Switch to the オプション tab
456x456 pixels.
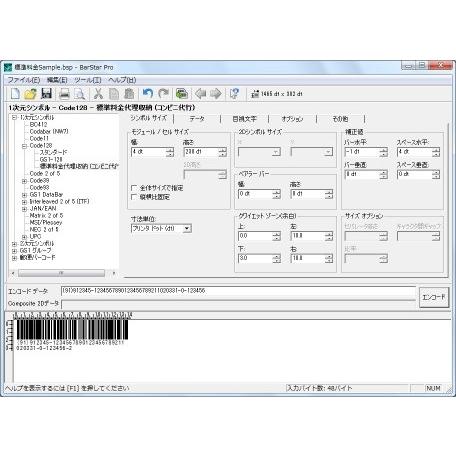(292, 119)
